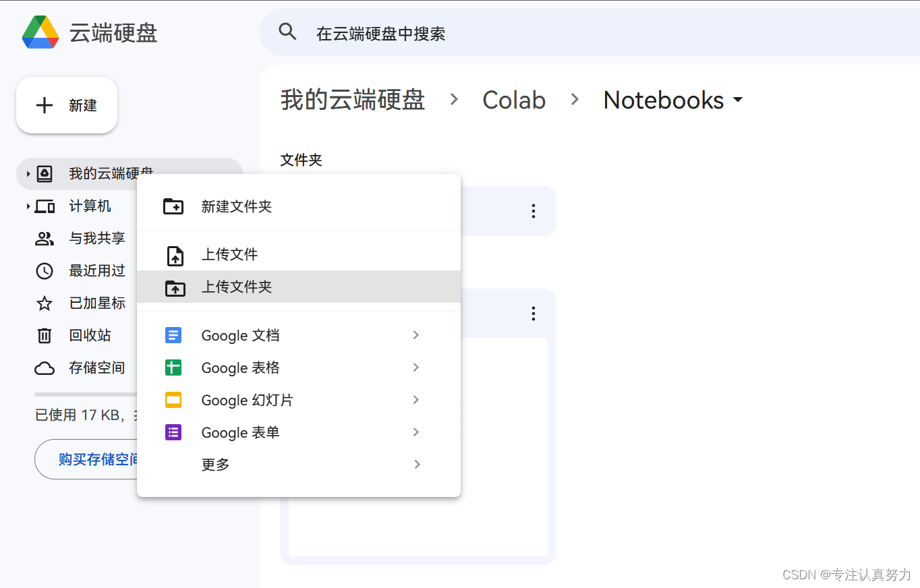Select Google 表格 menu entry
920x588 pixels.
(299, 367)
